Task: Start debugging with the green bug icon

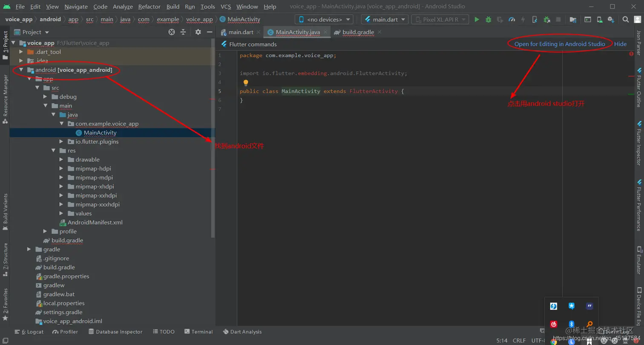Action: (x=489, y=19)
